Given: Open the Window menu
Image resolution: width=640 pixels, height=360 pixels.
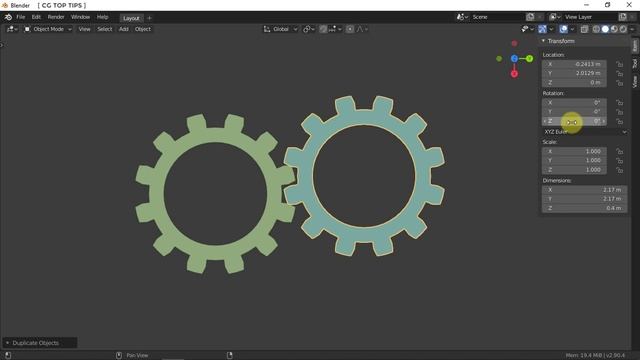Looking at the screenshot, I should pyautogui.click(x=80, y=17).
